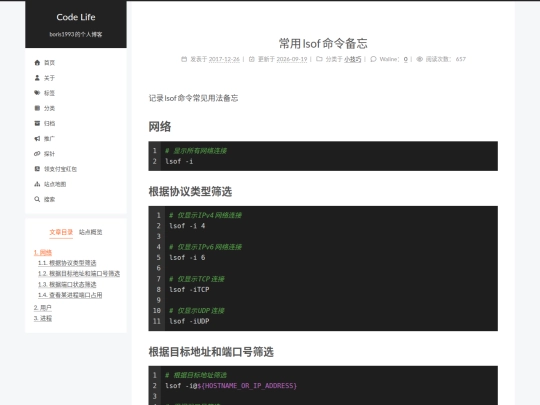Click the intro text 记录 lsof 命令常见用法备忘
The width and height of the screenshot is (540, 405).
[193, 98]
